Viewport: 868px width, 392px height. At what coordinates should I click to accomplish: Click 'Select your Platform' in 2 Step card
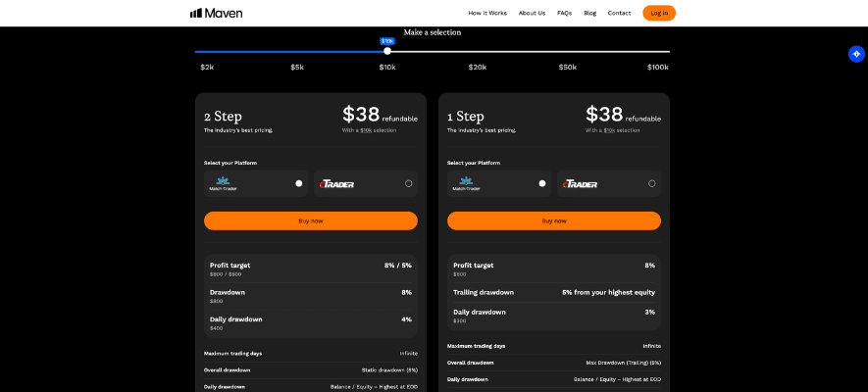(x=230, y=163)
